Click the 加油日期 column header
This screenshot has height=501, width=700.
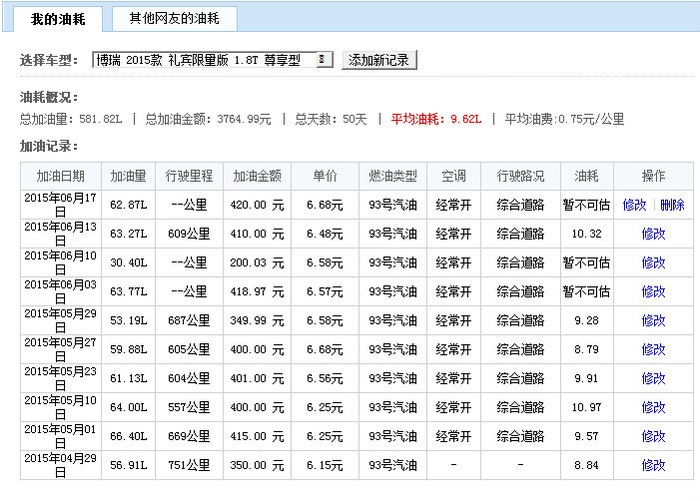click(x=60, y=176)
